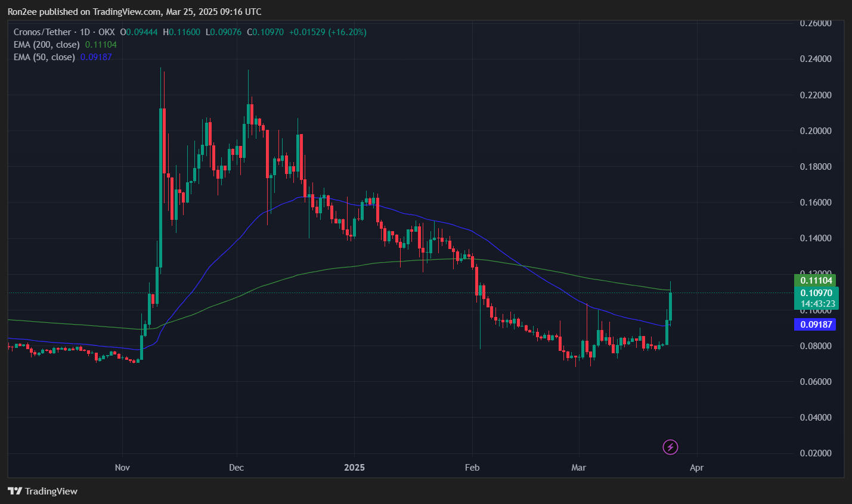
Task: Select the Dec label on time axis
Action: [x=236, y=468]
